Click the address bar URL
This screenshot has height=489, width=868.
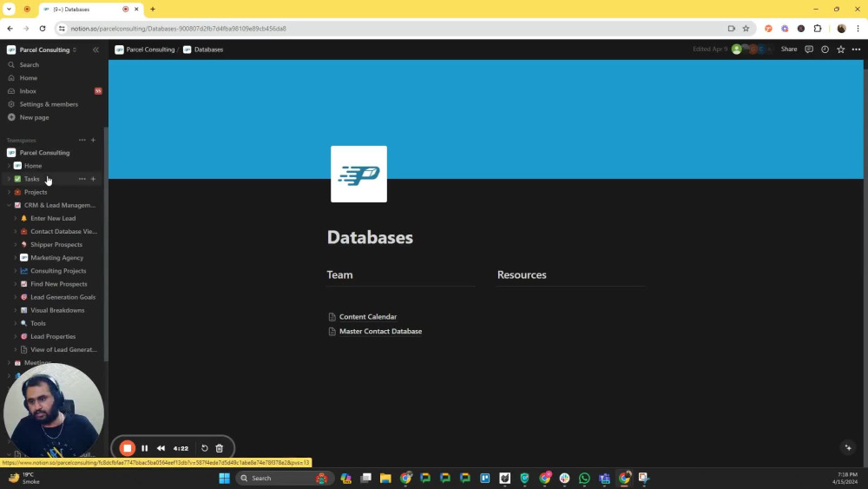click(x=178, y=29)
